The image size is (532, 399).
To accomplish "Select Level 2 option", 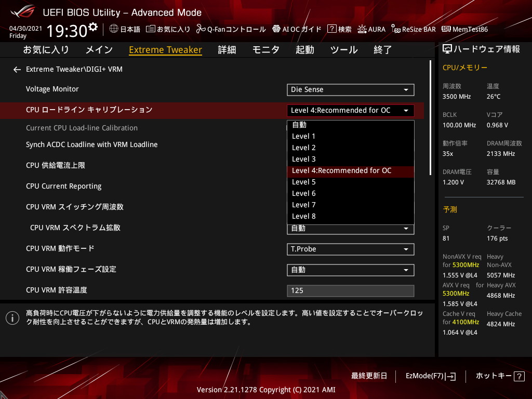I will click(351, 148).
